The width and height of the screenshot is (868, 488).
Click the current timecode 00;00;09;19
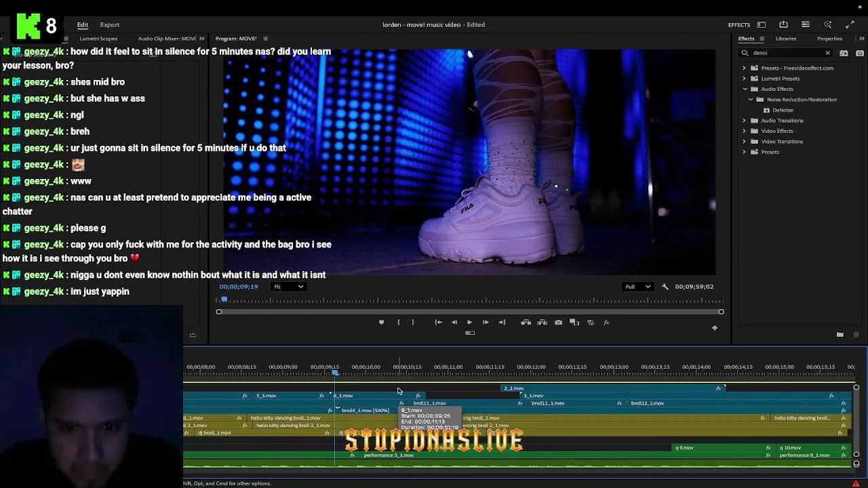click(239, 287)
